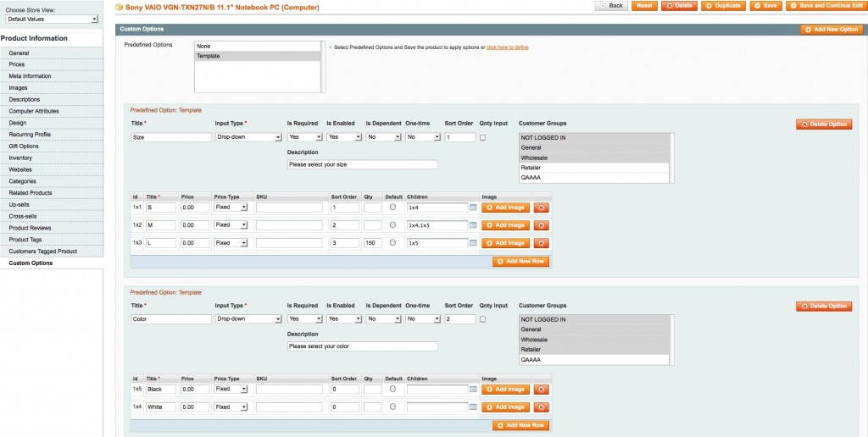The height and width of the screenshot is (437, 868).
Task: Add image for row White
Action: (505, 407)
